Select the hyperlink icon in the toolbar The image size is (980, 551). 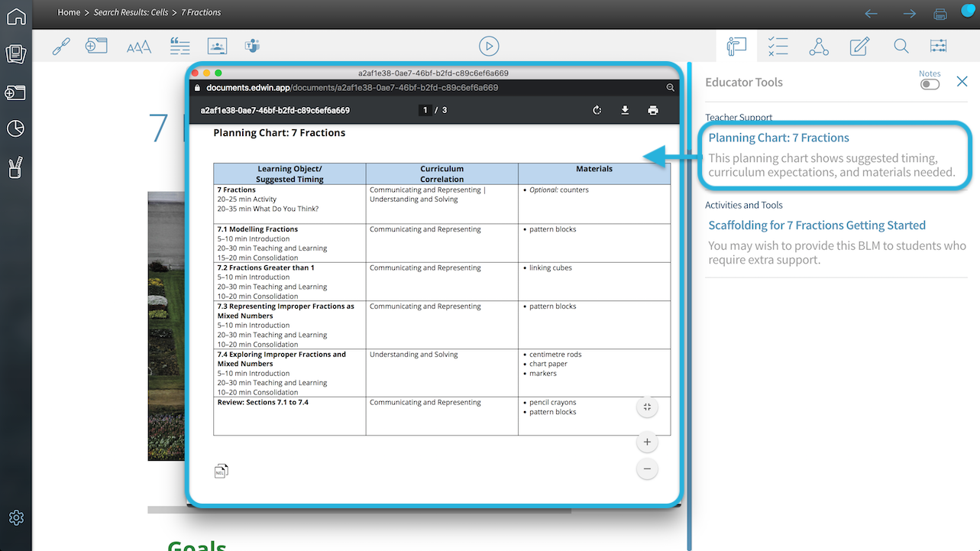60,46
